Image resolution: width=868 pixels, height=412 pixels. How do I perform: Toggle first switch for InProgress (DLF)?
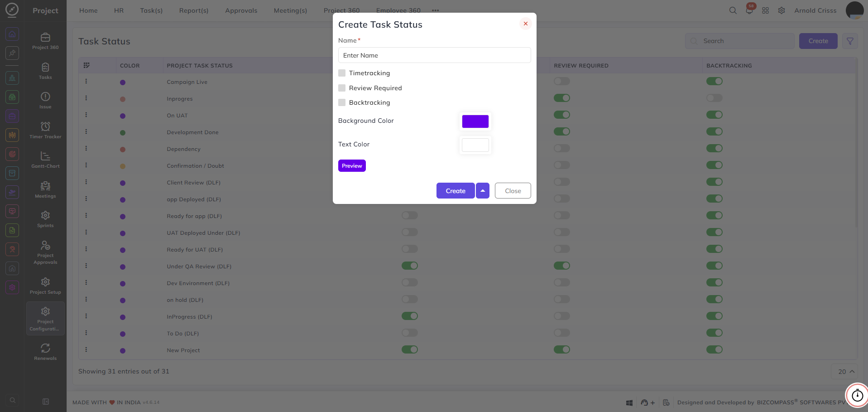tap(410, 316)
